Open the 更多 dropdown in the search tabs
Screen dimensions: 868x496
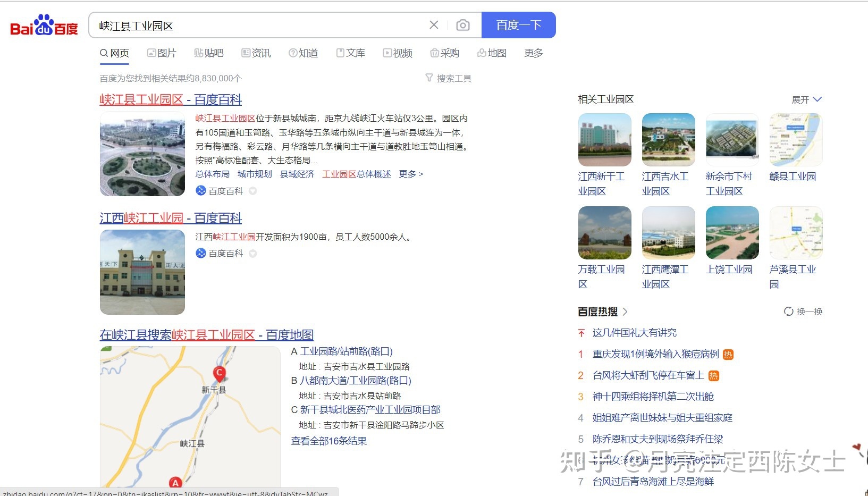(x=533, y=53)
